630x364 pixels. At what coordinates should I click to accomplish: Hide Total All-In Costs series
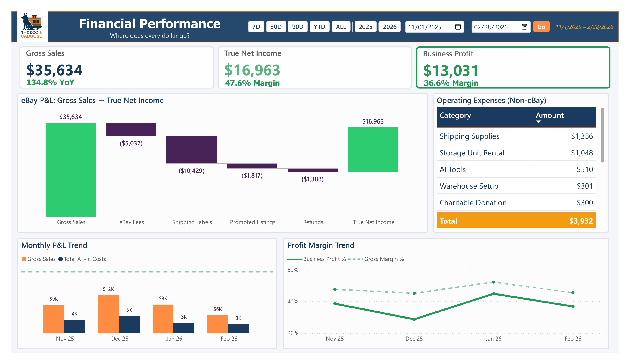point(84,259)
